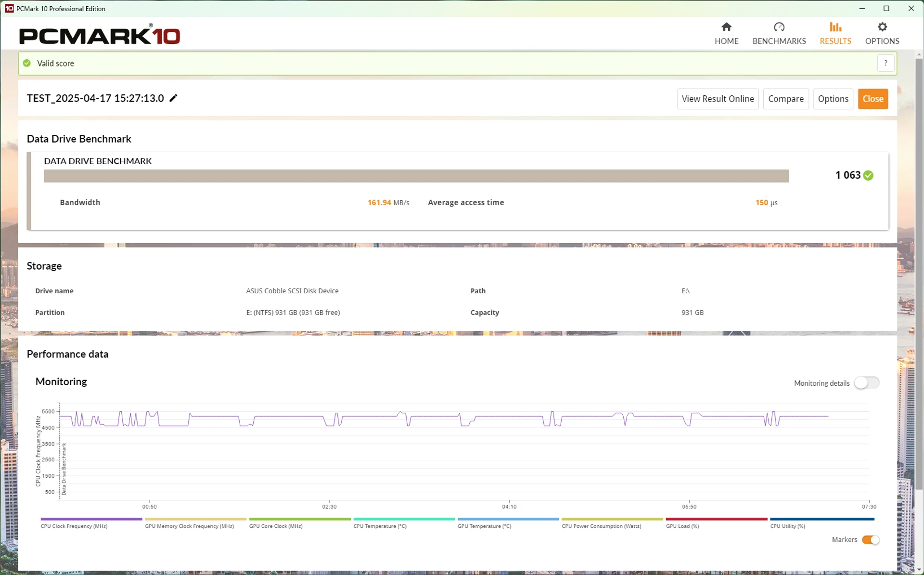Click the Compare button

click(x=785, y=99)
